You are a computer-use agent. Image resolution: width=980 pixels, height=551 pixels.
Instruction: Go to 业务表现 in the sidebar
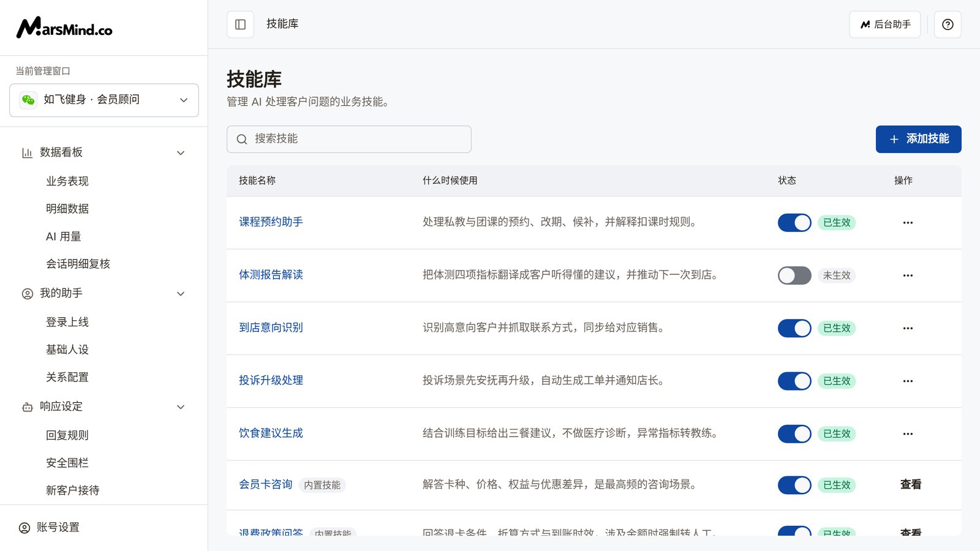(67, 181)
